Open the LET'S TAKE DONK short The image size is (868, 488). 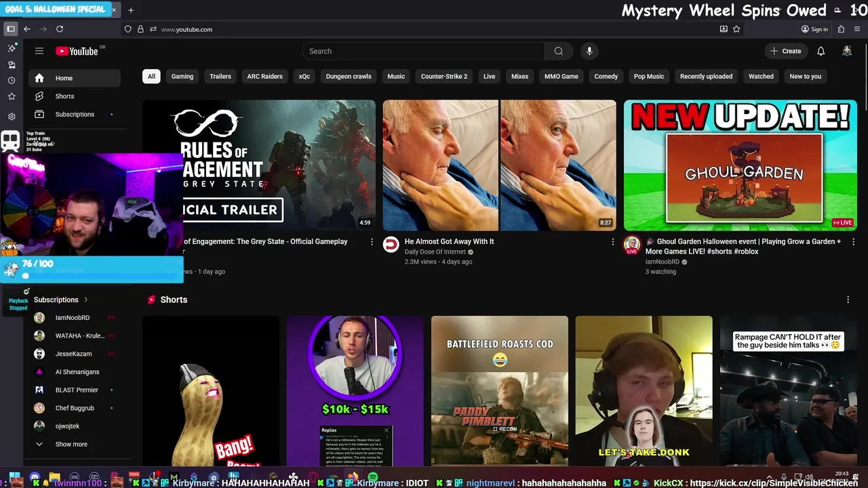[644, 391]
